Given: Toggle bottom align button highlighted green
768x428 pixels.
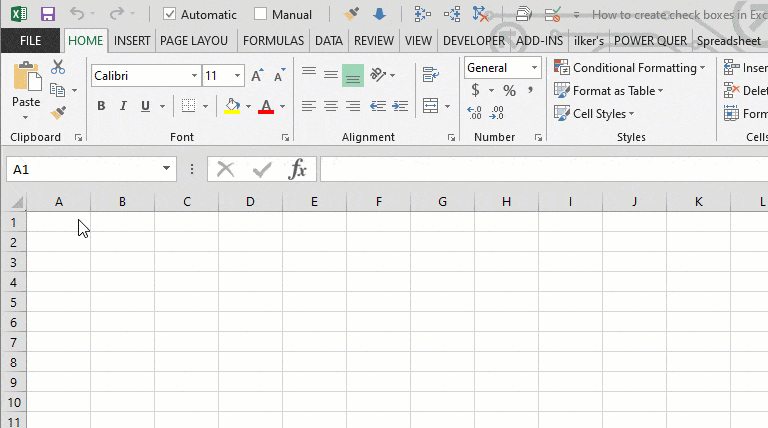Looking at the screenshot, I should [x=353, y=76].
